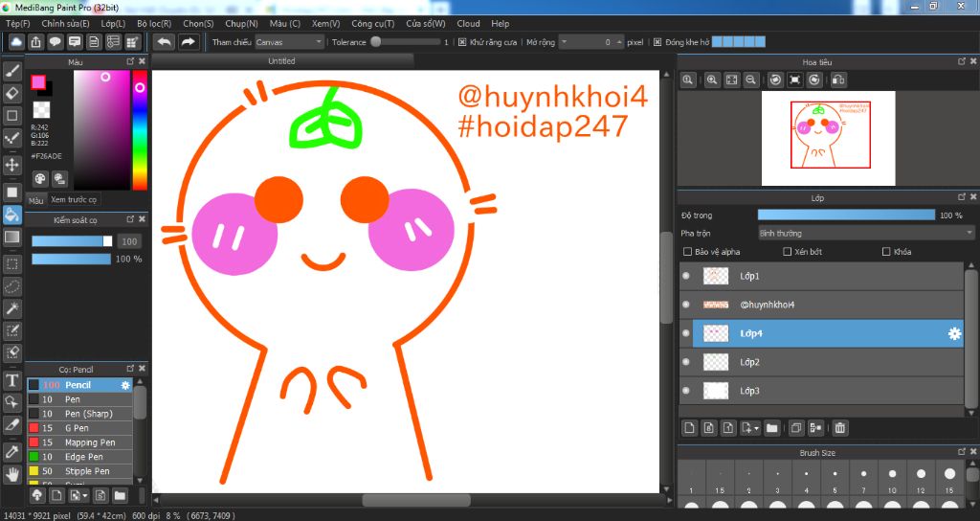980x521 pixels.
Task: Open the Lớp(L) menu
Action: 113,24
